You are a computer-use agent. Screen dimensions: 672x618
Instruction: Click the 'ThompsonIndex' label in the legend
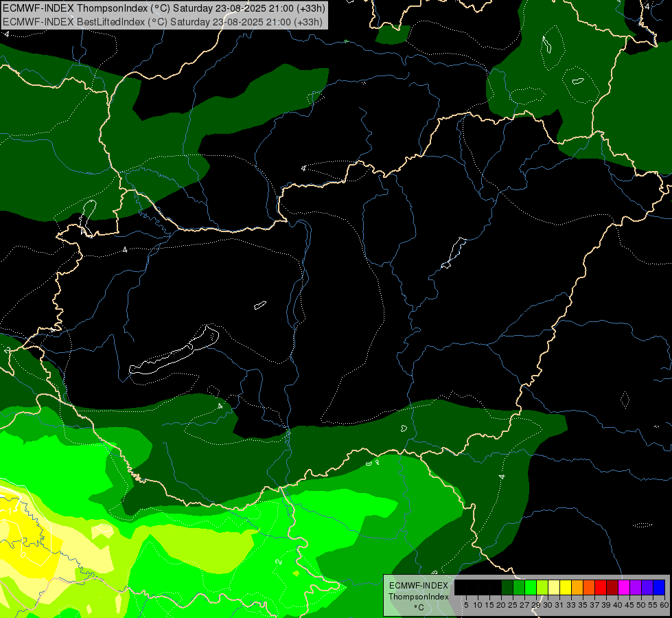pyautogui.click(x=419, y=597)
